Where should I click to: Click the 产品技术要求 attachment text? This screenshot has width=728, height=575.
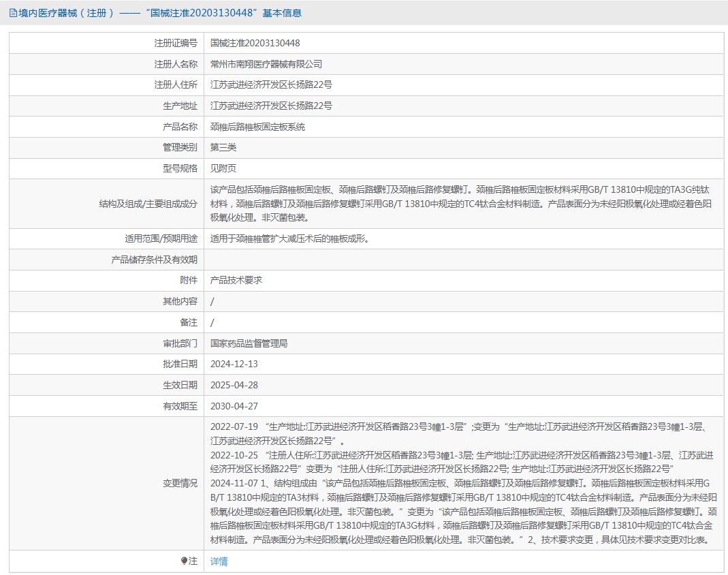pyautogui.click(x=236, y=280)
